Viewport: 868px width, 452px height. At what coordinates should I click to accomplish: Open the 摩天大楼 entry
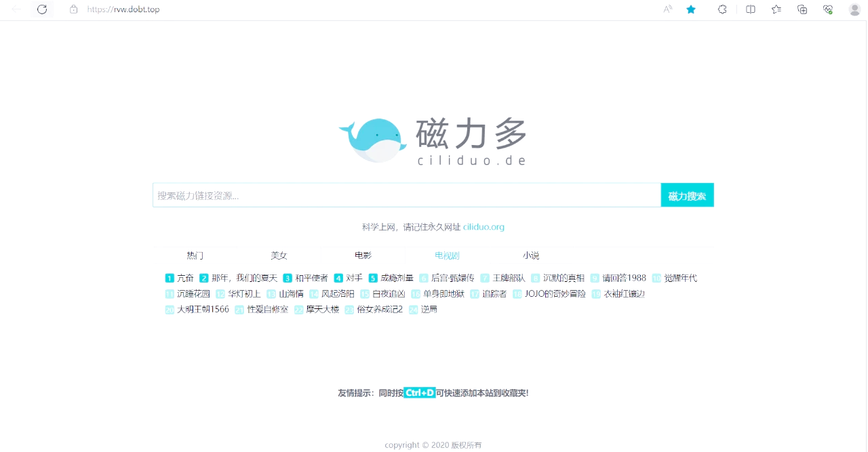[x=322, y=310]
